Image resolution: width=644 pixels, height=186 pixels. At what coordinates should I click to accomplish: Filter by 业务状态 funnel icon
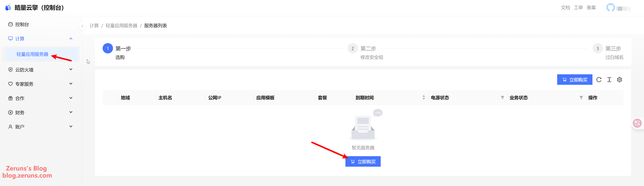click(x=581, y=98)
